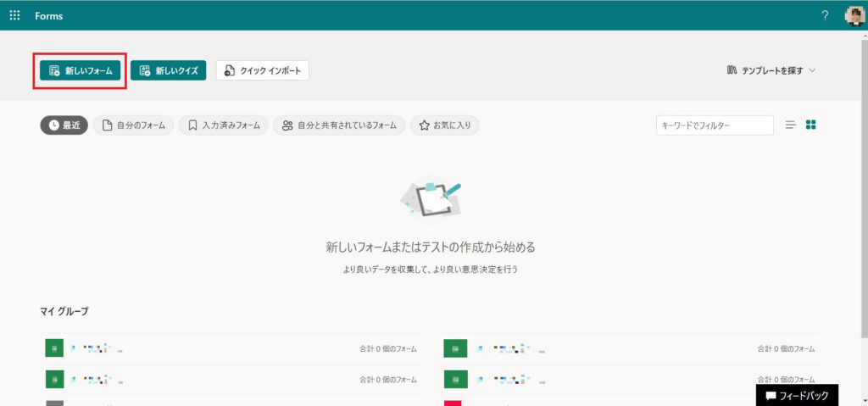Open クイック インポート
The height and width of the screenshot is (406, 868).
pyautogui.click(x=263, y=70)
